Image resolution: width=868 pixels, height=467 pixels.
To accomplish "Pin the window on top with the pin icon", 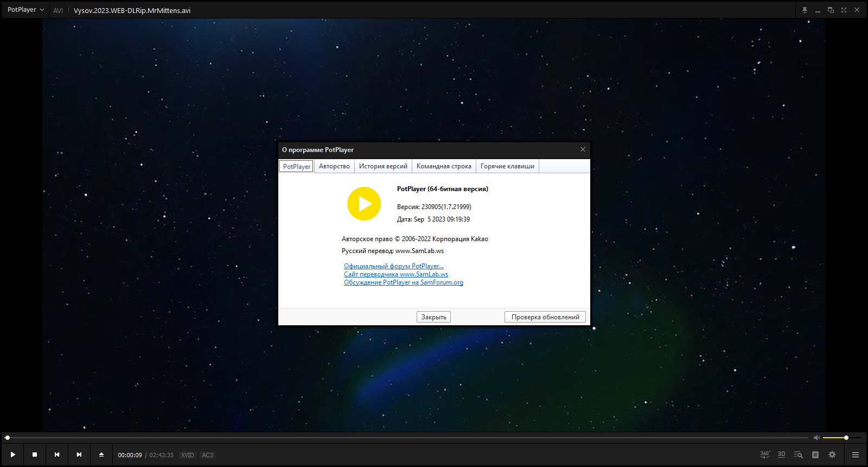I will (805, 10).
